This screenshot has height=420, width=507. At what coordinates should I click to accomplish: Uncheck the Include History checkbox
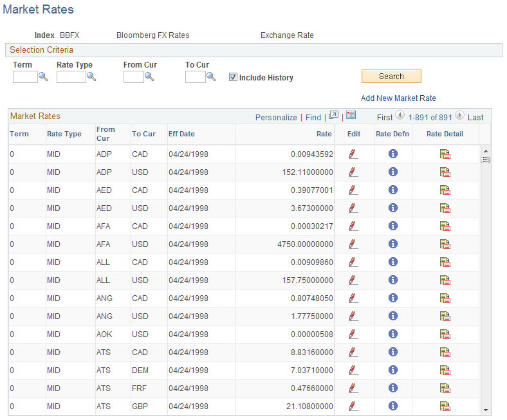pos(233,77)
